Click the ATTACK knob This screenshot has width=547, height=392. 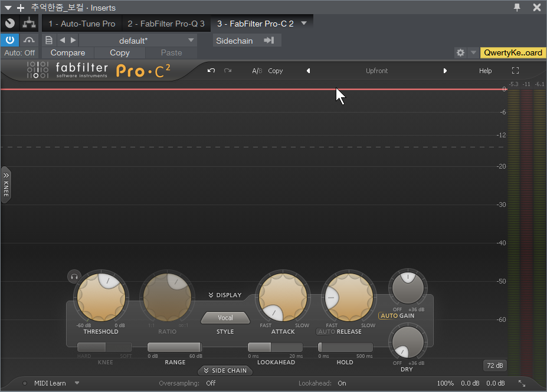point(283,297)
